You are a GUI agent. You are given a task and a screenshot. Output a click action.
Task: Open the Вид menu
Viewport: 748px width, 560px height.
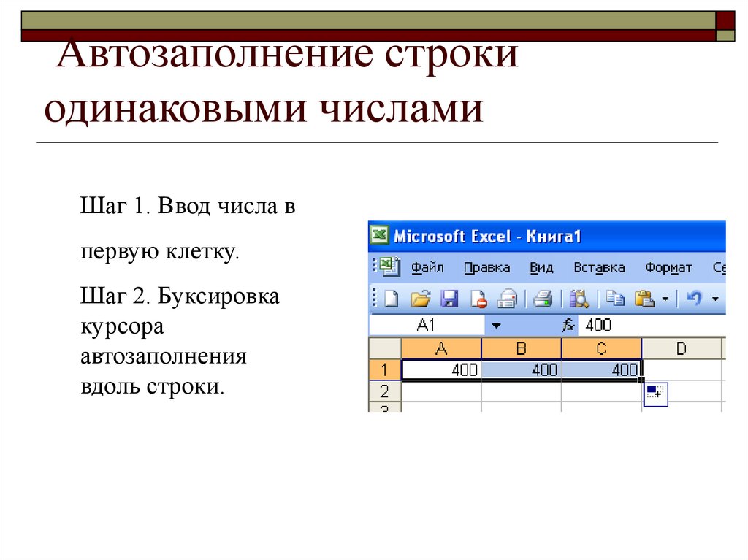(x=541, y=268)
